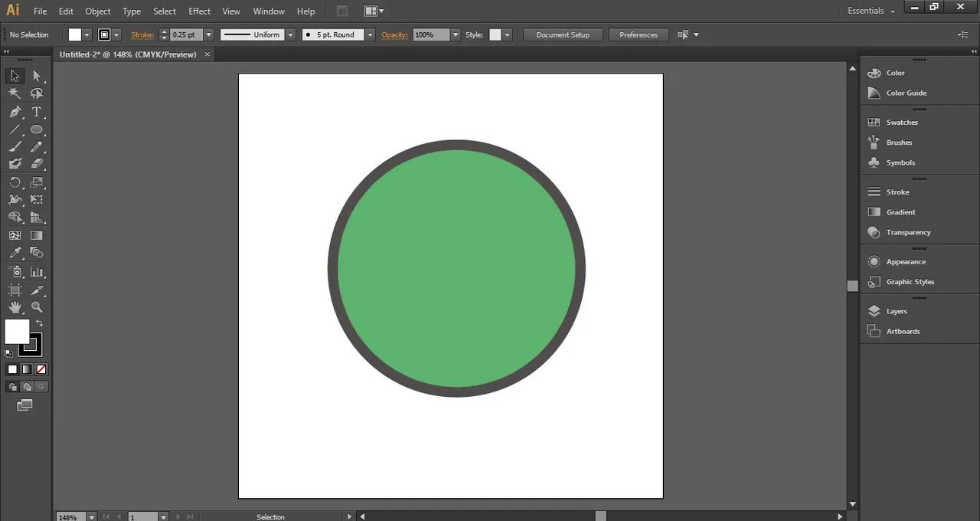
Task: Select the Untitled-2 document tab
Action: [128, 54]
